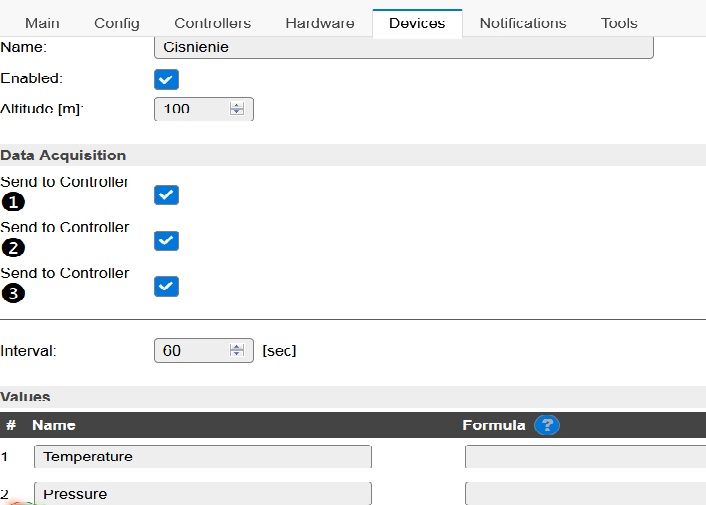Screen dimensions: 706x505
Task: Click the Temperature value name field
Action: point(203,457)
